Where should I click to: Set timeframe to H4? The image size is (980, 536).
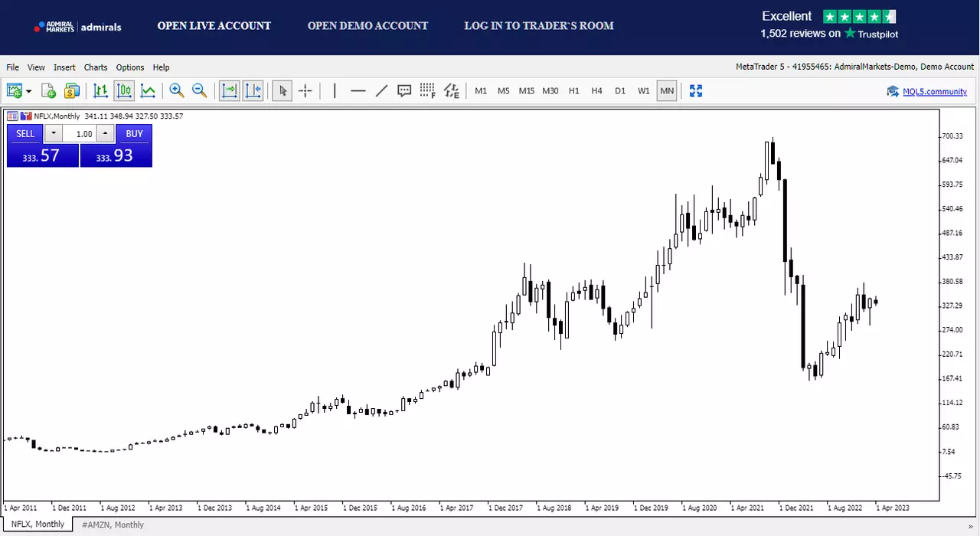[x=597, y=91]
